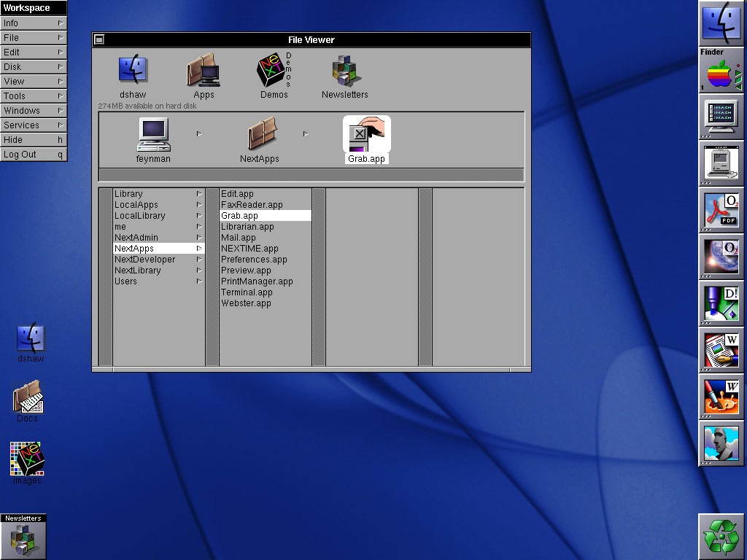Launch the classic Mac computer dock icon
This screenshot has width=747, height=560.
[x=721, y=163]
